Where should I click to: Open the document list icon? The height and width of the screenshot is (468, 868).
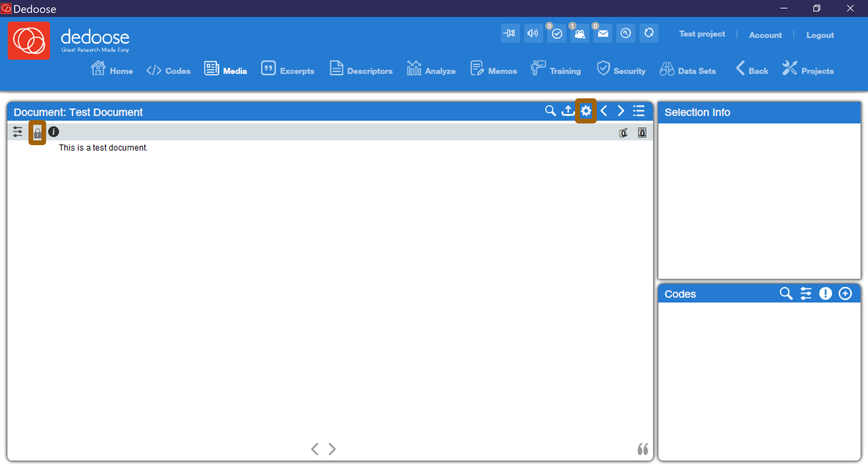click(x=639, y=111)
